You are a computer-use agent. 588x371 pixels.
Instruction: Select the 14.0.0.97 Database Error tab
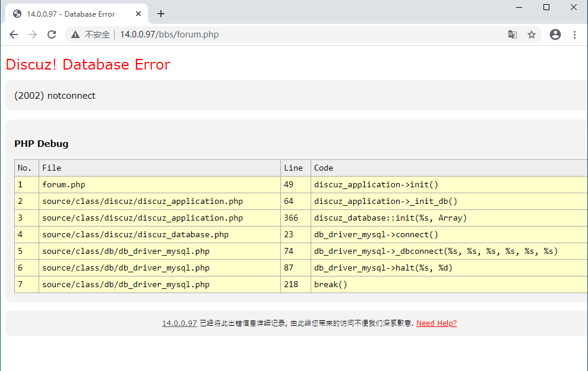[x=77, y=14]
